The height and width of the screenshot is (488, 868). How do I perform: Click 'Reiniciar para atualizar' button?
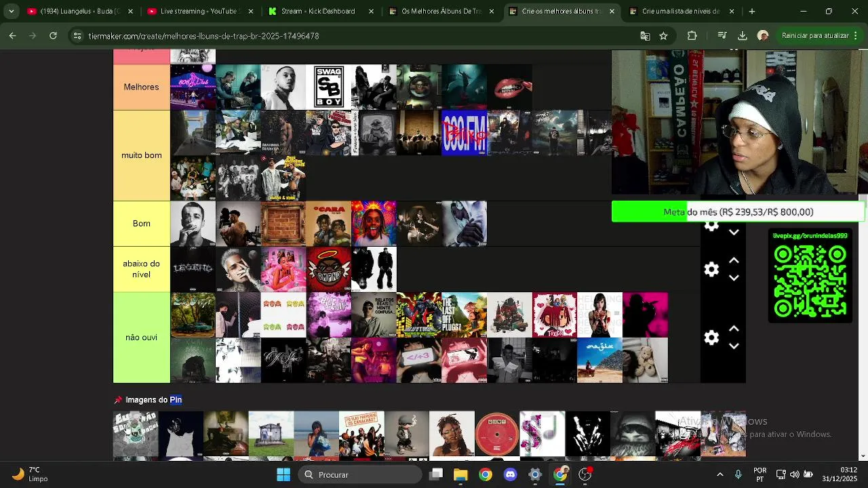814,36
